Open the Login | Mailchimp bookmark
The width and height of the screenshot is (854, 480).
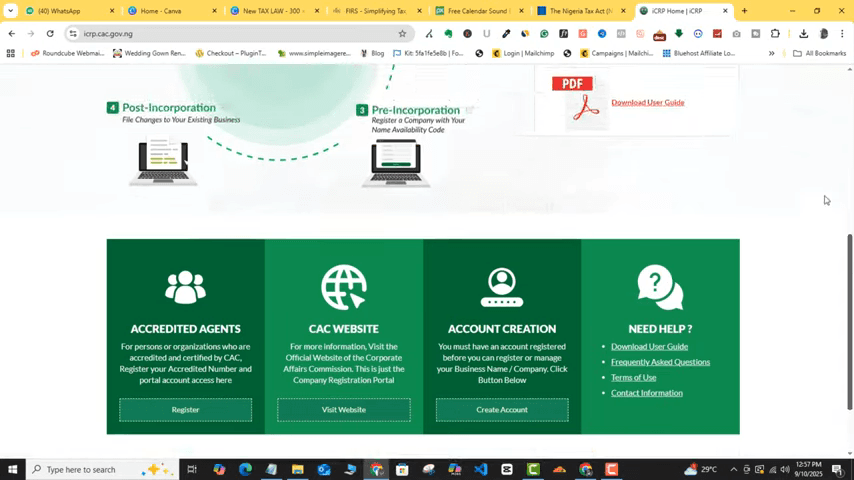coord(523,53)
